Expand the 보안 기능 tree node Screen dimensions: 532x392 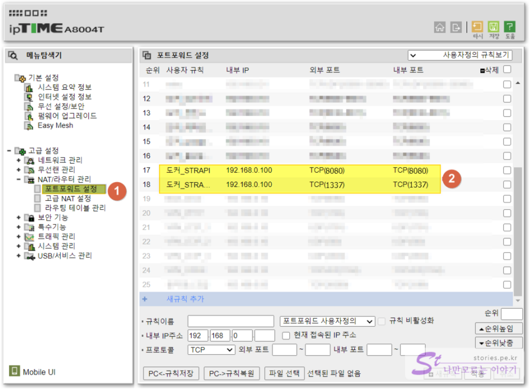point(19,217)
